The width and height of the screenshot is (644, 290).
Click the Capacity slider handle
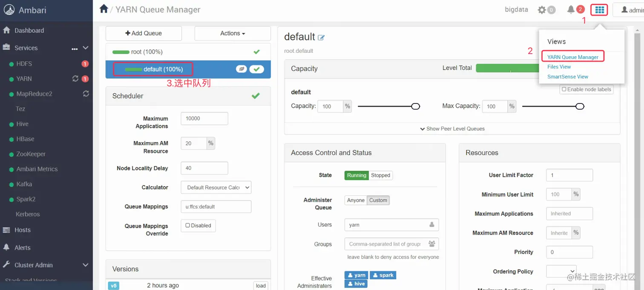click(416, 106)
